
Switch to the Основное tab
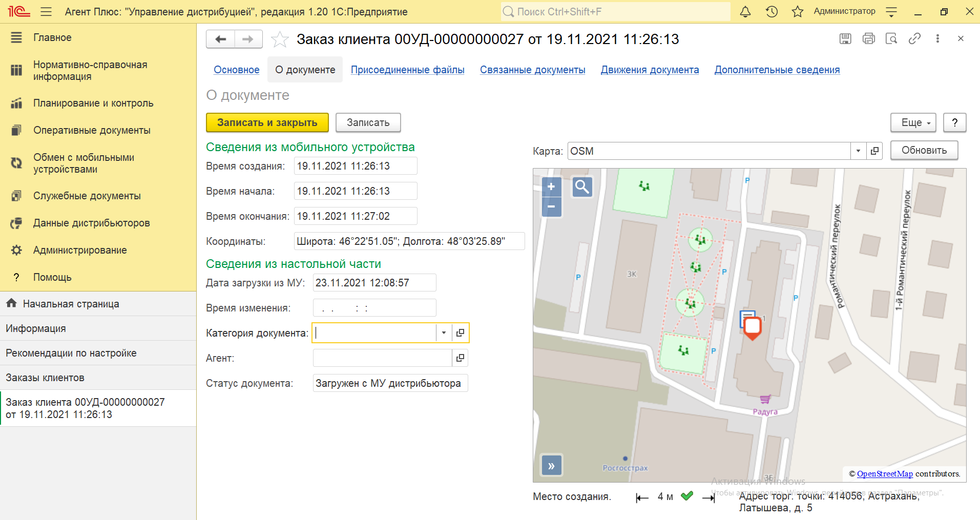pos(237,70)
